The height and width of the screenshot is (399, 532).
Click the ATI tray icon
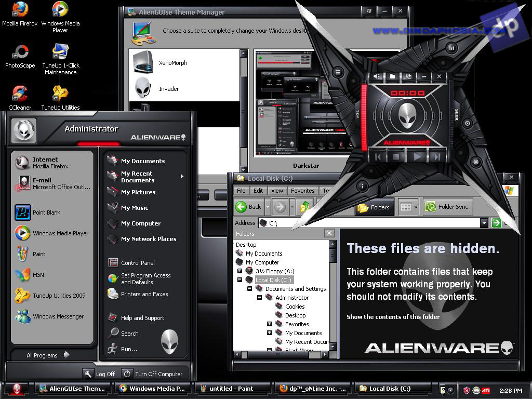point(486,391)
